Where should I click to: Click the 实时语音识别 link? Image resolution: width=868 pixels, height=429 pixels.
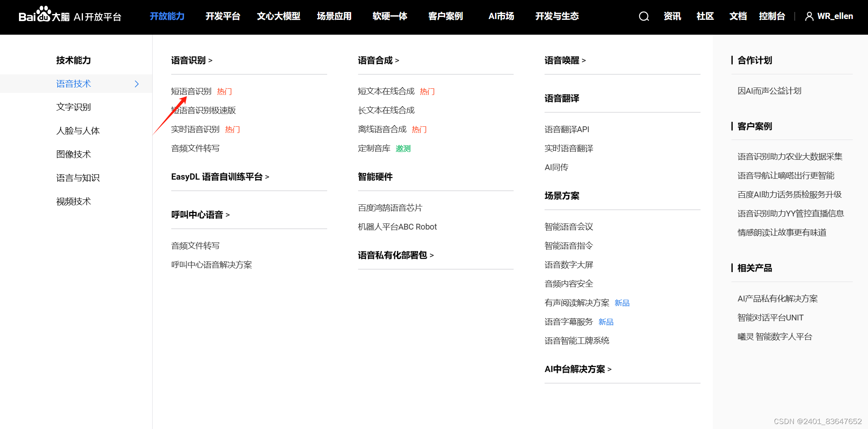point(196,129)
